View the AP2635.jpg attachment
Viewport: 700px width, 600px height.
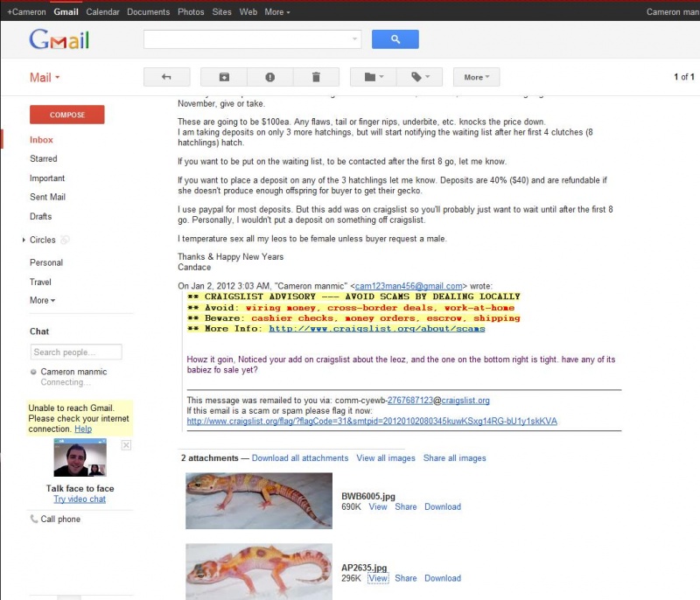pos(378,578)
